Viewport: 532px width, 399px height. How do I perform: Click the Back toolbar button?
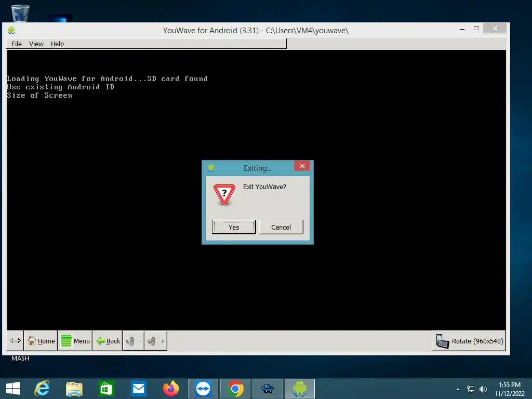coord(108,341)
